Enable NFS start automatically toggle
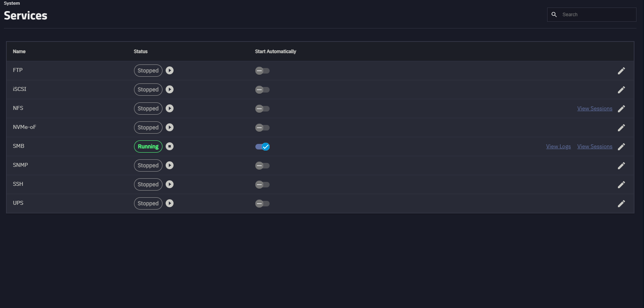 (x=262, y=109)
